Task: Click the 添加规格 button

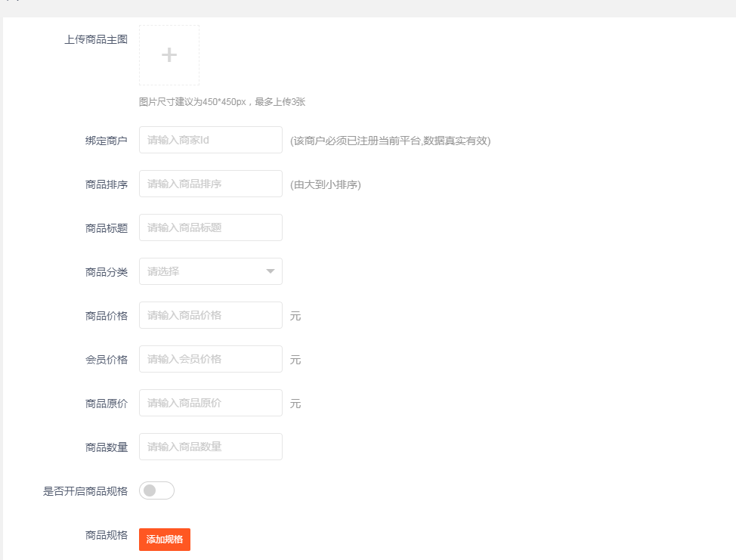Action: pos(165,540)
